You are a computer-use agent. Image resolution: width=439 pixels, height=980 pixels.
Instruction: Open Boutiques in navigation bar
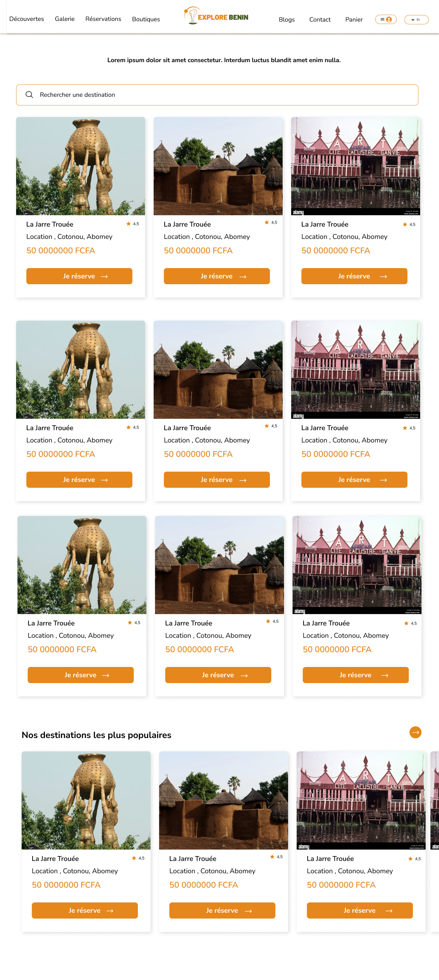point(146,20)
